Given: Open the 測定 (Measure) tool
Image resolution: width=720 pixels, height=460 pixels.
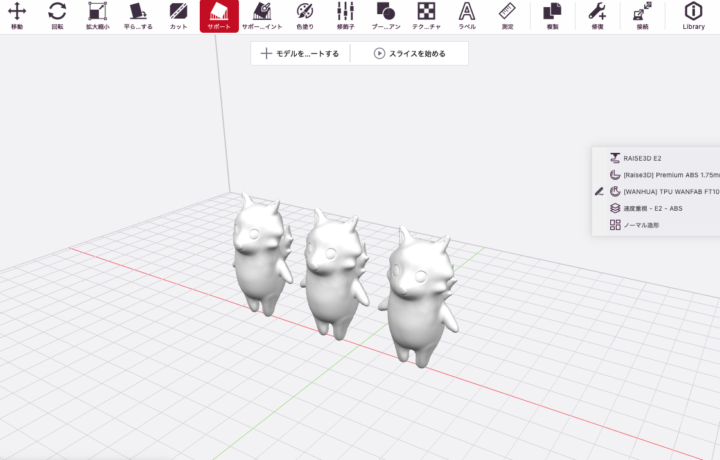Looking at the screenshot, I should coord(507,16).
